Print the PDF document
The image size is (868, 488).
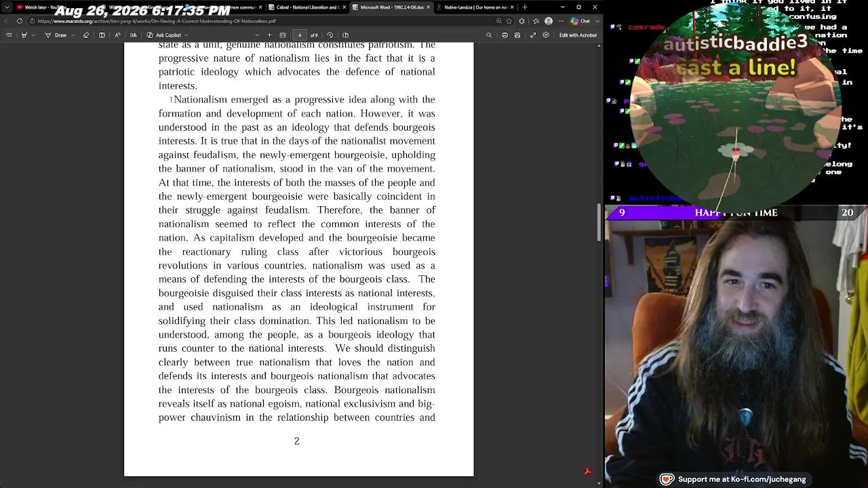click(505, 35)
